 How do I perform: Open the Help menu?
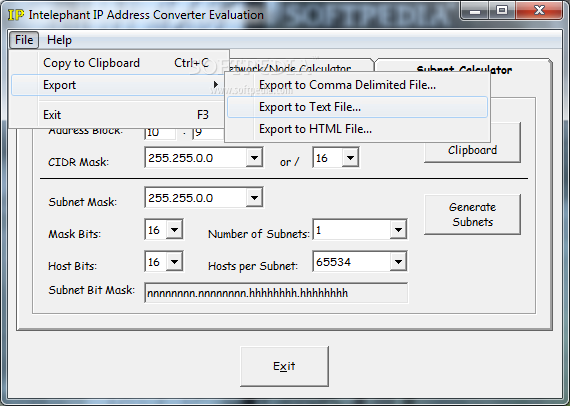pos(59,40)
